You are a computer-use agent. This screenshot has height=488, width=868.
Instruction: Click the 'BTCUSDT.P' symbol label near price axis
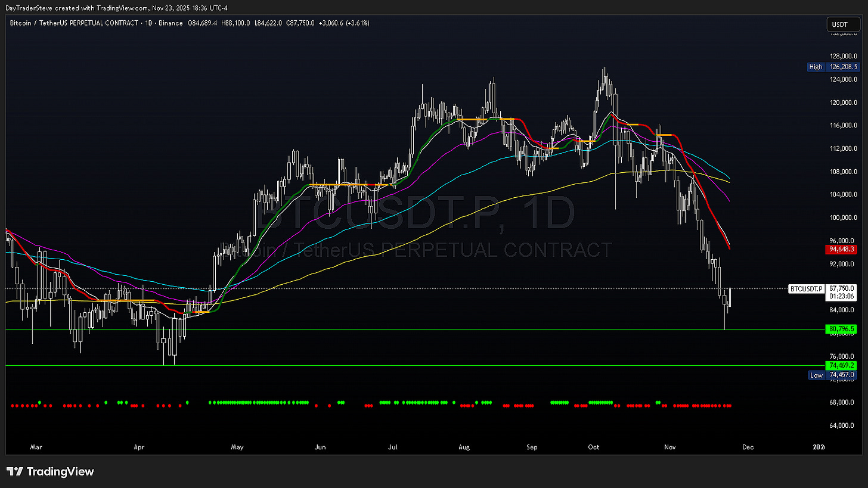click(806, 288)
